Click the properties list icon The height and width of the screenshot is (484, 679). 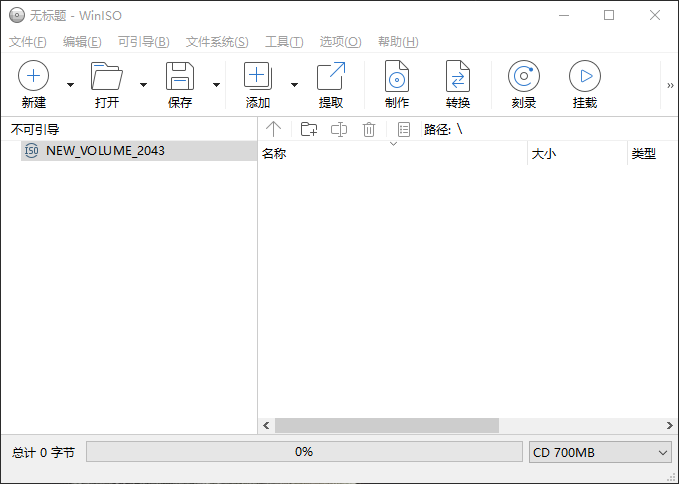(x=404, y=129)
